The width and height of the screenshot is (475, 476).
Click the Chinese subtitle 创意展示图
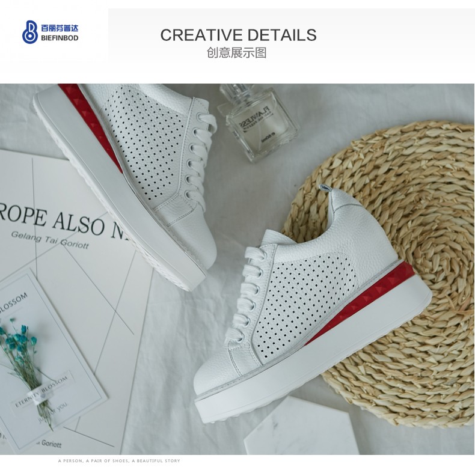point(236,52)
